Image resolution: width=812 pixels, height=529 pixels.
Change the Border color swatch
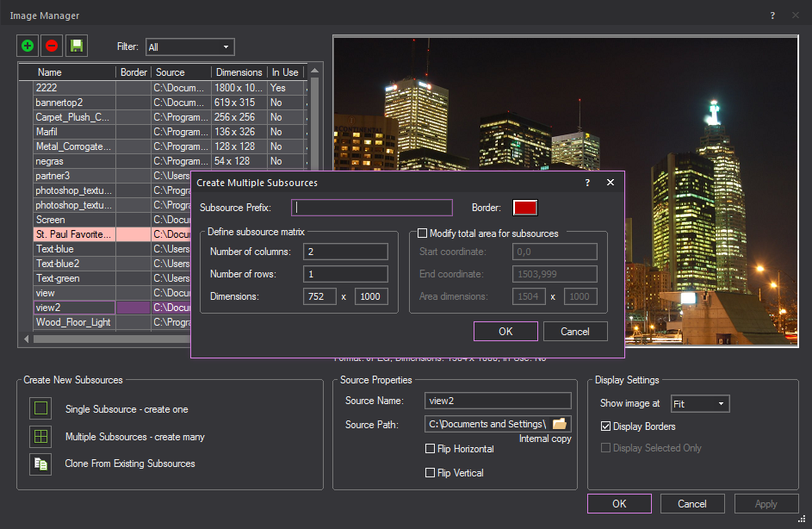tap(526, 208)
